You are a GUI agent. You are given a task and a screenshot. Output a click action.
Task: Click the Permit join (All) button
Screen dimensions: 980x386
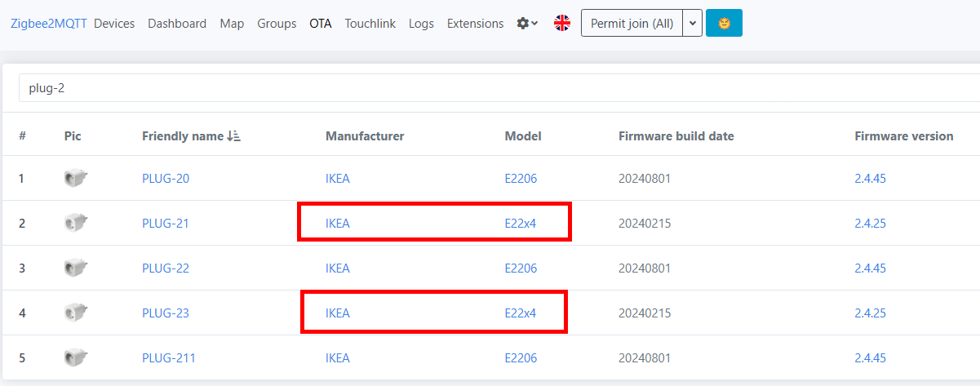[632, 23]
